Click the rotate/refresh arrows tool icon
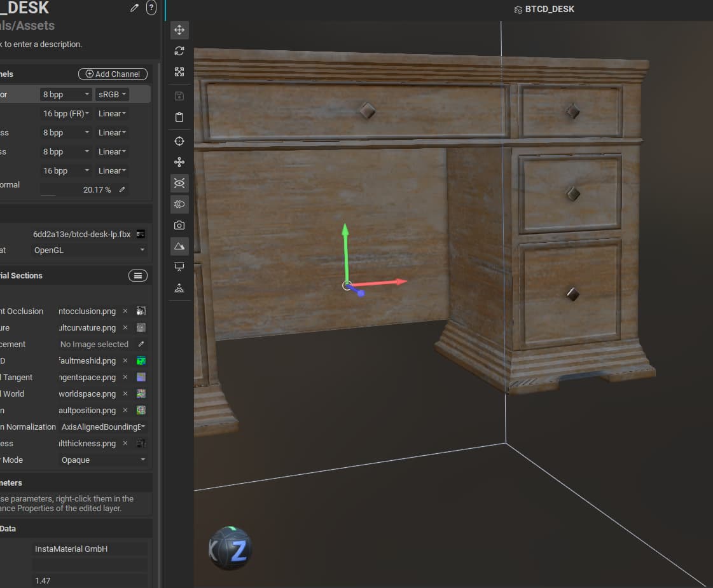Screen dimensions: 713x588 tap(179, 51)
